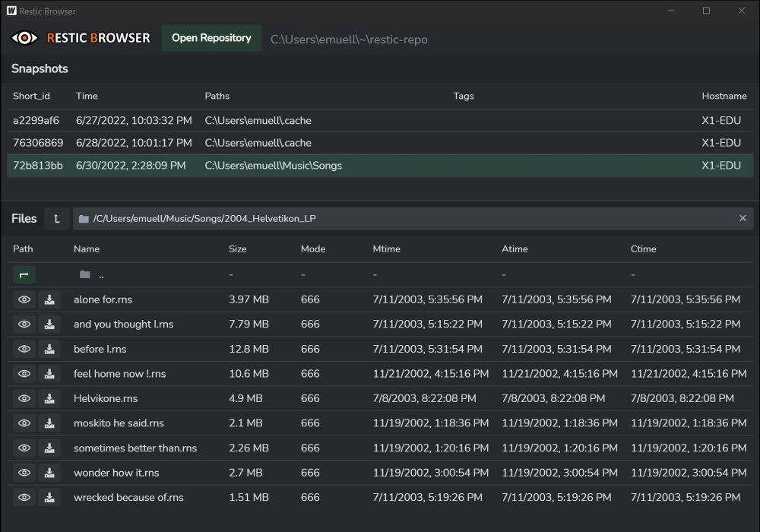Open the parent directory row labeled ..
Screen dimensions: 760x532
(x=101, y=274)
